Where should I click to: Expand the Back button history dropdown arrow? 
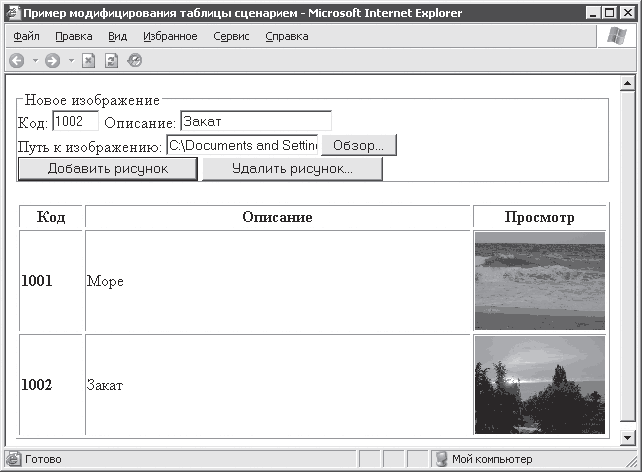point(34,60)
